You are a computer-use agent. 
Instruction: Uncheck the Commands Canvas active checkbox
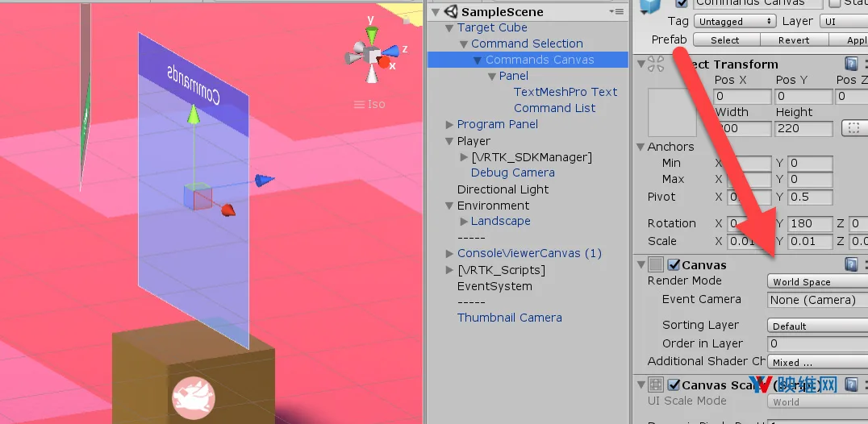click(x=682, y=2)
